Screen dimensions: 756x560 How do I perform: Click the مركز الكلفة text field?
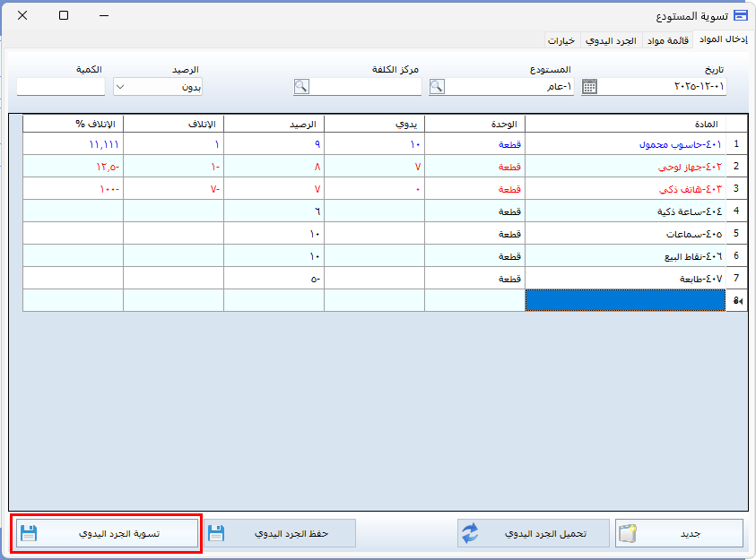366,87
